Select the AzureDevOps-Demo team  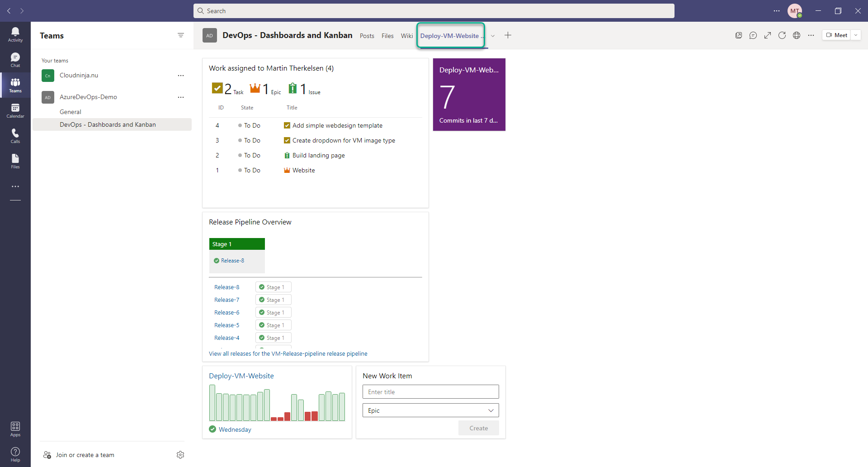click(88, 97)
